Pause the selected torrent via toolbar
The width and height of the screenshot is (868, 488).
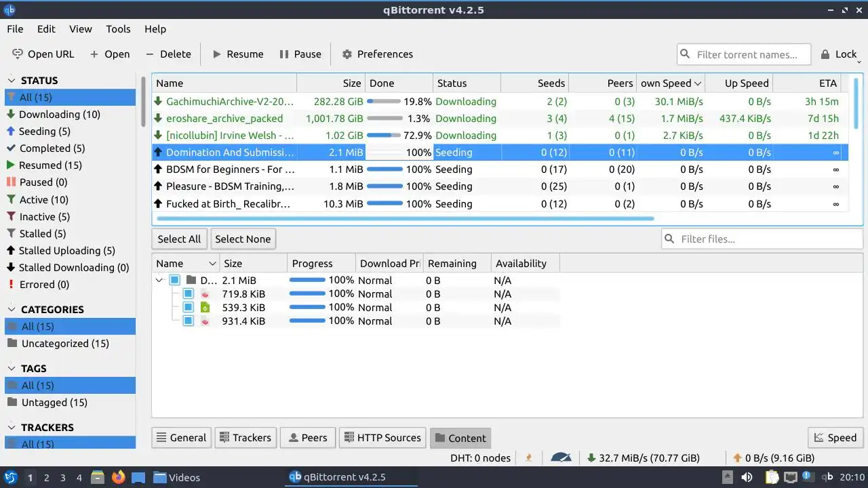click(300, 54)
